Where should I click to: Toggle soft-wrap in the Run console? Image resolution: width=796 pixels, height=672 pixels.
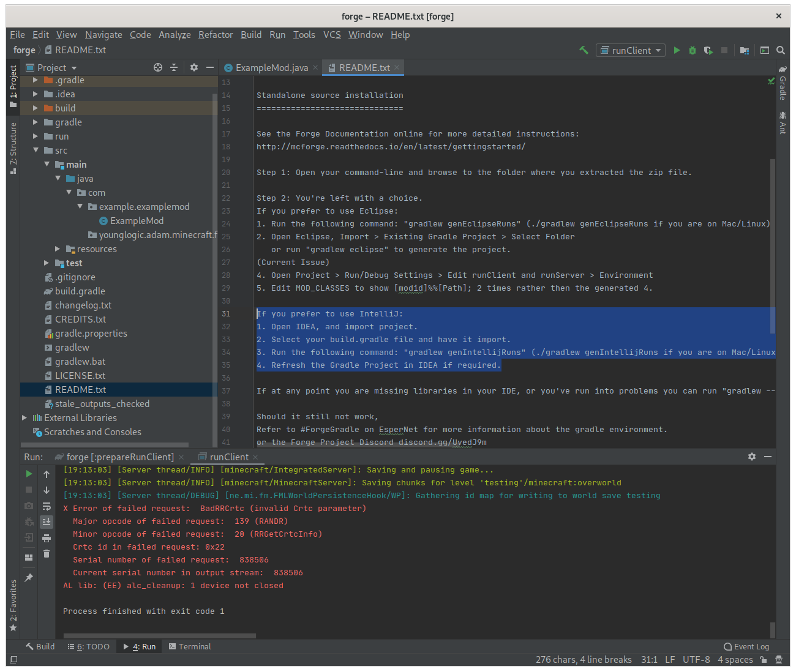pos(47,506)
